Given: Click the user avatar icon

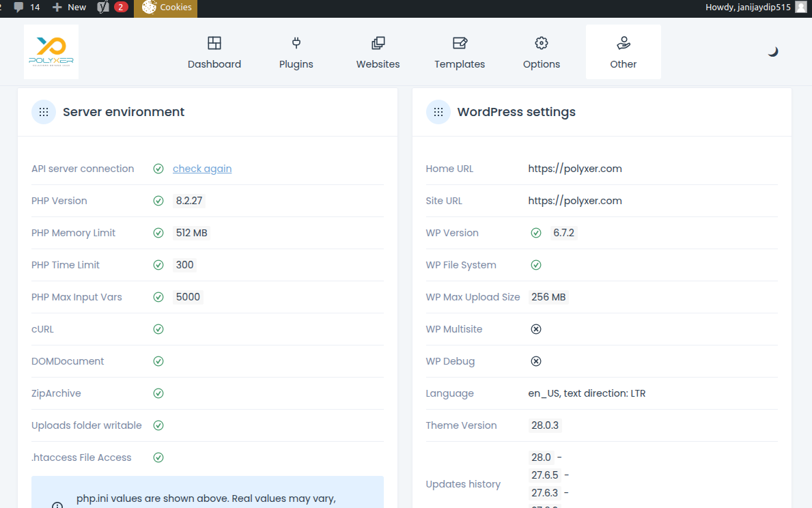Looking at the screenshot, I should [x=801, y=8].
